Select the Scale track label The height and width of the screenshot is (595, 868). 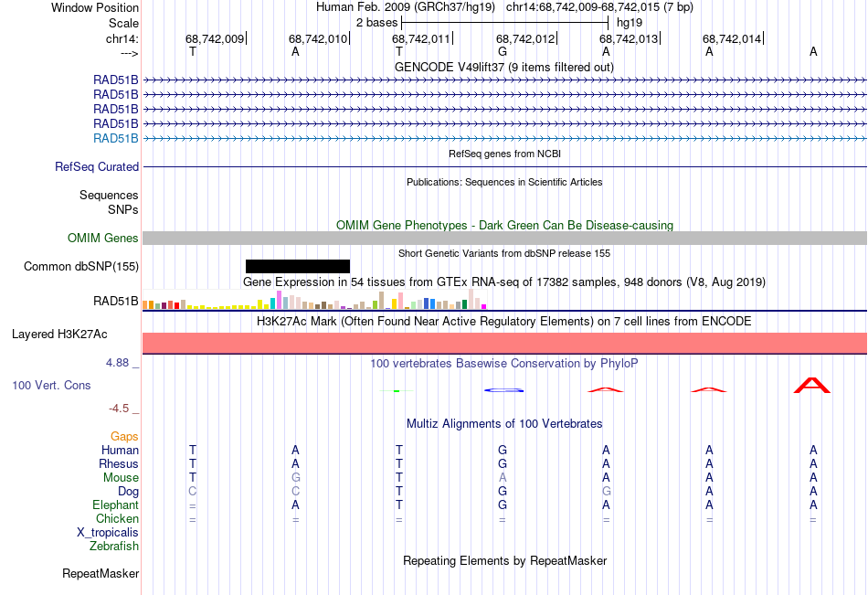pyautogui.click(x=123, y=23)
